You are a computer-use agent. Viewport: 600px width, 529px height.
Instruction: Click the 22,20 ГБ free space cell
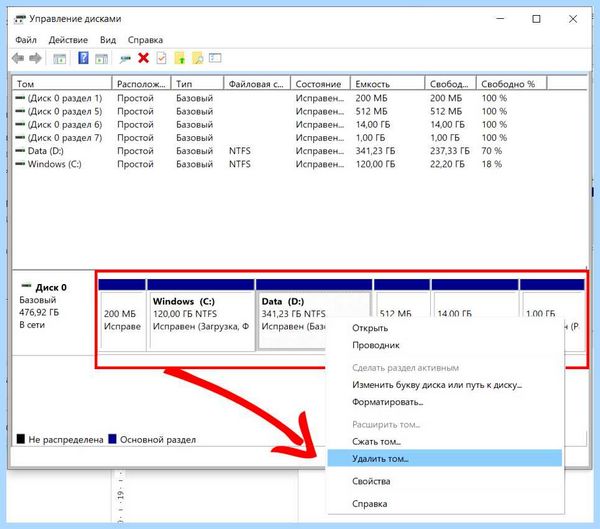click(x=447, y=164)
